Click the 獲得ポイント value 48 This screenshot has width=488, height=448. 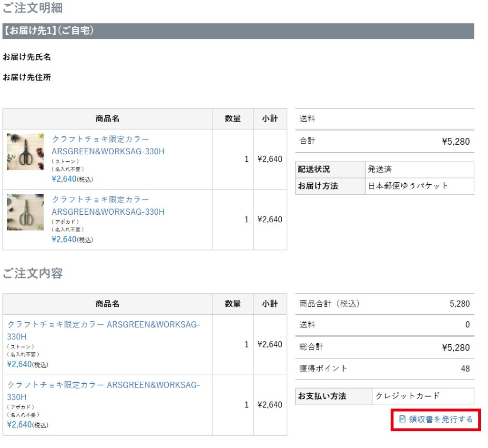point(465,368)
